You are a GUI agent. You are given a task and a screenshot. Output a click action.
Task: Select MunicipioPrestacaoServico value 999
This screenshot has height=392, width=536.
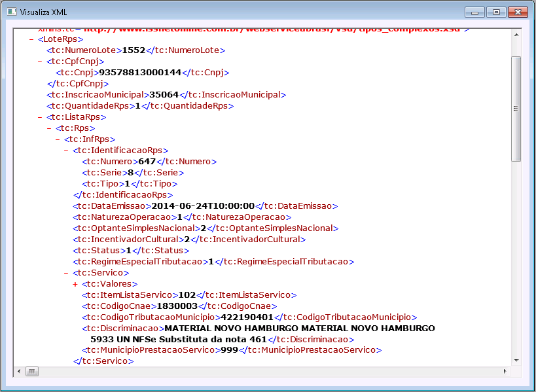click(x=229, y=350)
